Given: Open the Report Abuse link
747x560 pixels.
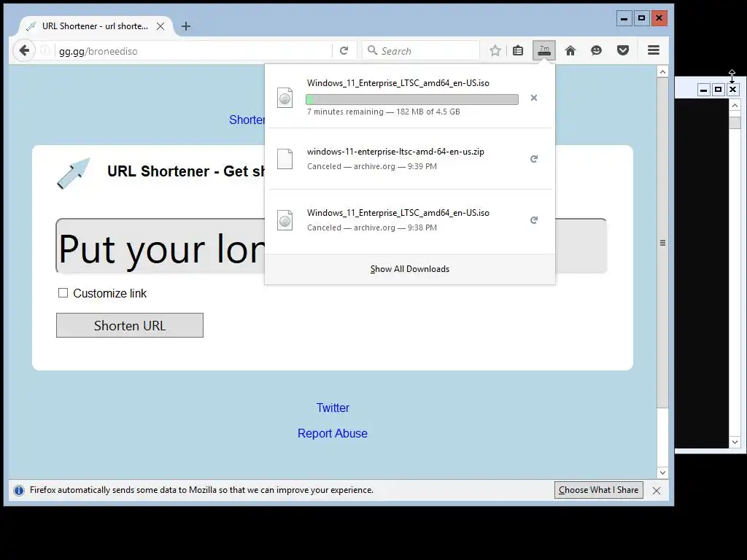Looking at the screenshot, I should [x=333, y=433].
